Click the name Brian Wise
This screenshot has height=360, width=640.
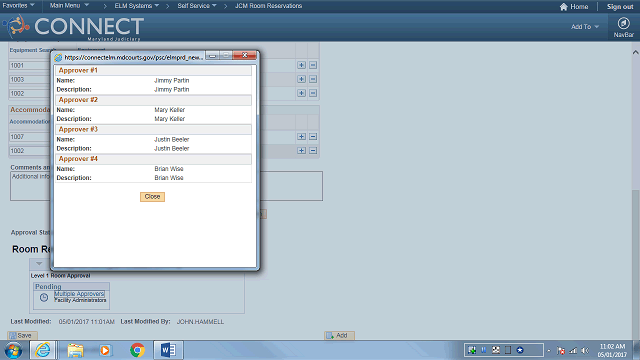click(x=169, y=169)
